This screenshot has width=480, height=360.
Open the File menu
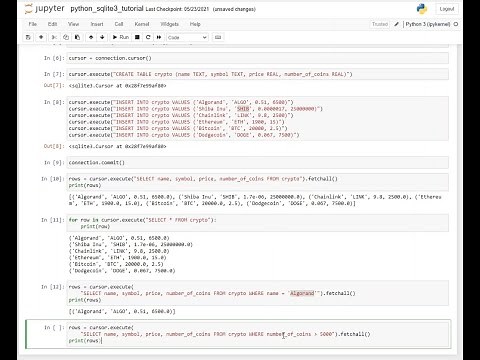(x=33, y=24)
